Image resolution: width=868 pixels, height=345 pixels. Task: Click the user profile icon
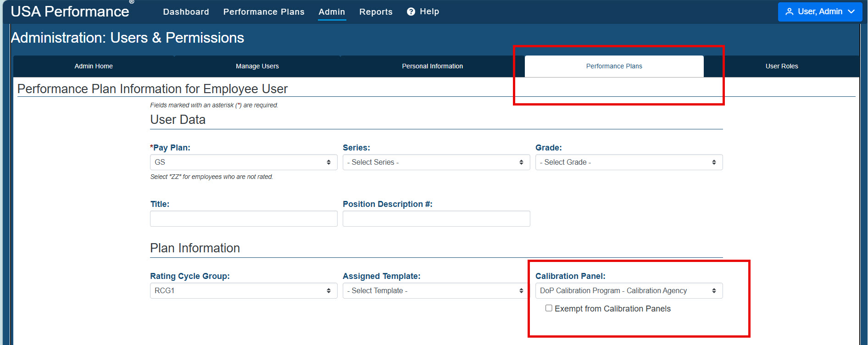coord(789,11)
